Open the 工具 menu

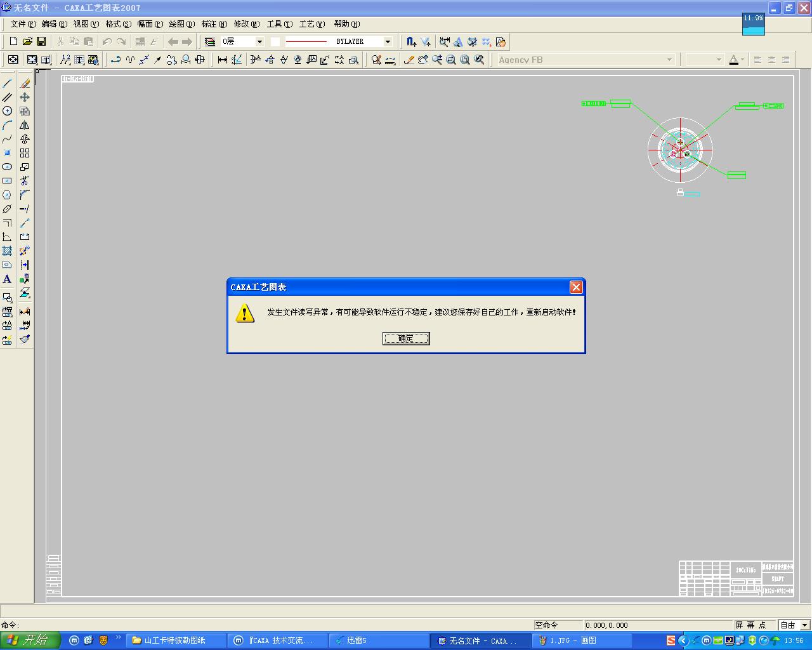coord(279,24)
